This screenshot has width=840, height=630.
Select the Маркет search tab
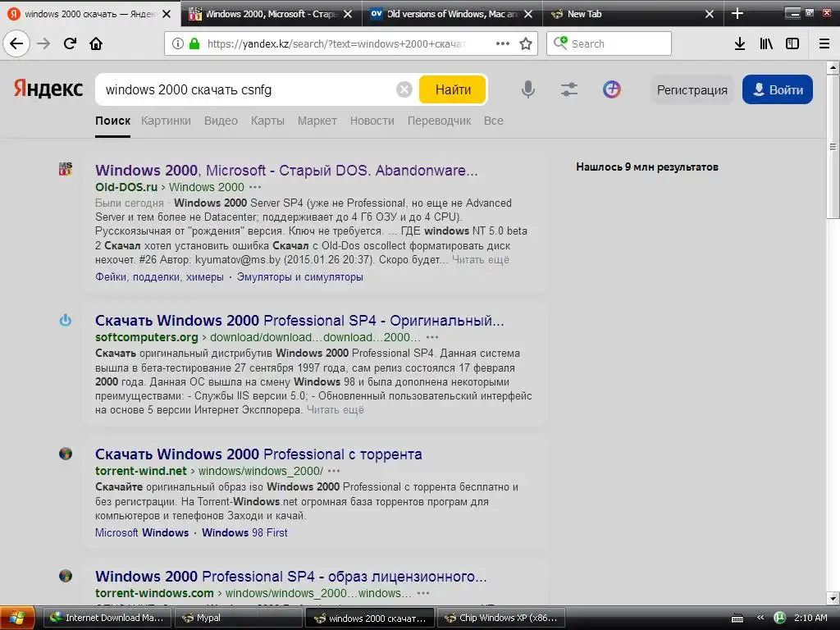[x=317, y=121]
